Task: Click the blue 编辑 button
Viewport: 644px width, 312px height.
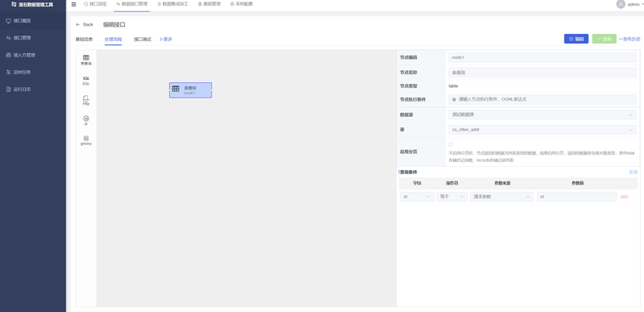Action: click(x=576, y=39)
